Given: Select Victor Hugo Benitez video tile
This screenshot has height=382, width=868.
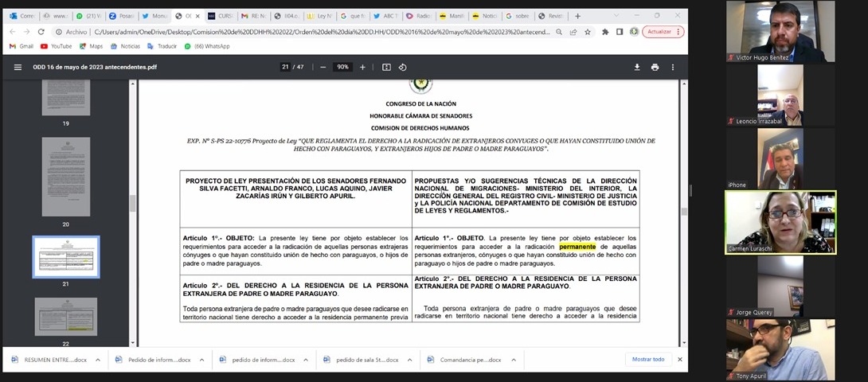Looking at the screenshot, I should pyautogui.click(x=780, y=31).
